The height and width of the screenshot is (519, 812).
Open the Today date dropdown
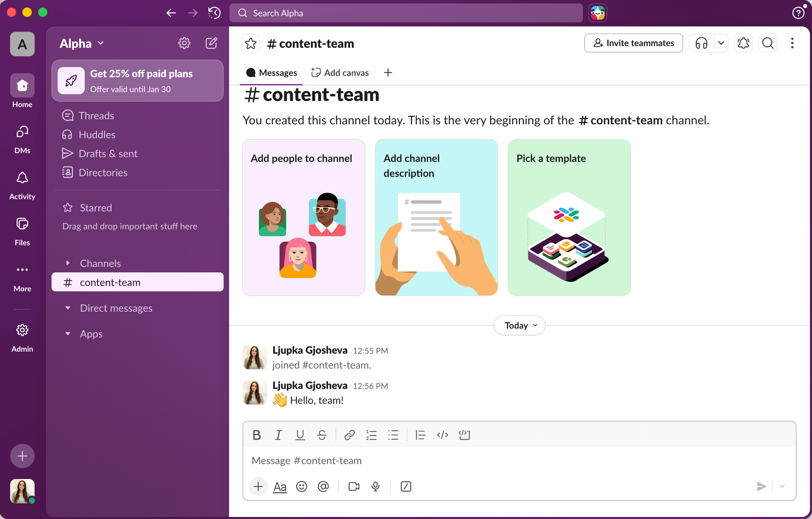pos(519,325)
